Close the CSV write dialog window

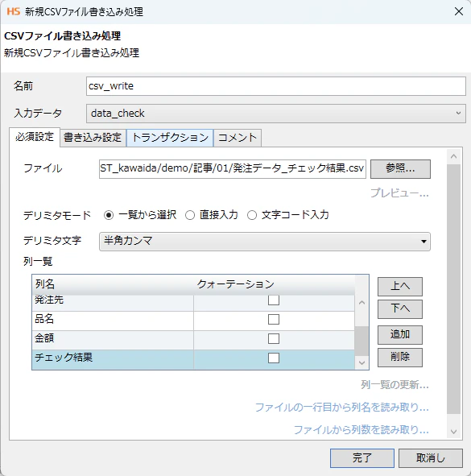click(459, 11)
